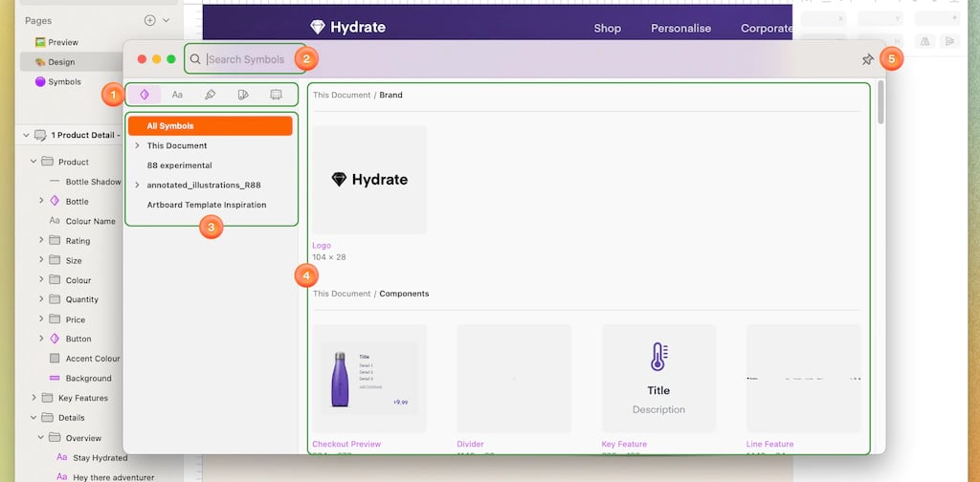The height and width of the screenshot is (482, 980).
Task: Open the Symbols page
Action: [x=64, y=81]
